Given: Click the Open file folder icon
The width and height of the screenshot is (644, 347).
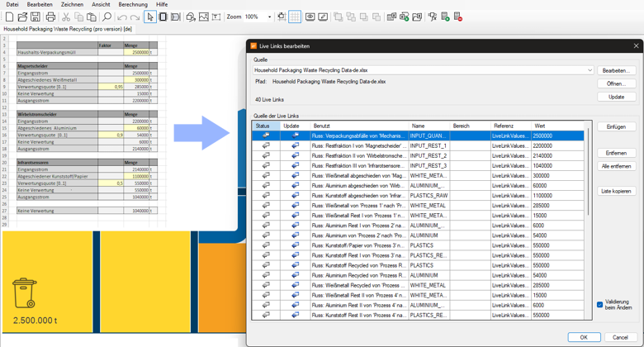Looking at the screenshot, I should (22, 17).
